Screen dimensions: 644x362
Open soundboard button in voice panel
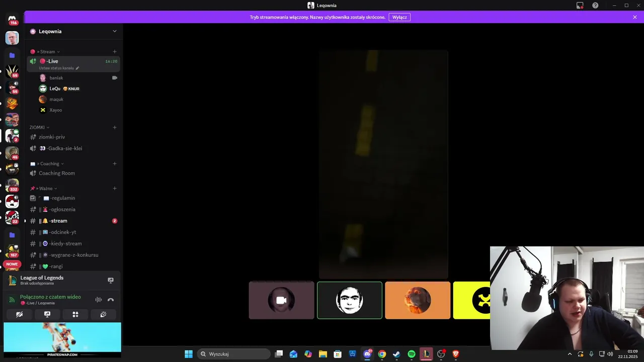tap(103, 314)
